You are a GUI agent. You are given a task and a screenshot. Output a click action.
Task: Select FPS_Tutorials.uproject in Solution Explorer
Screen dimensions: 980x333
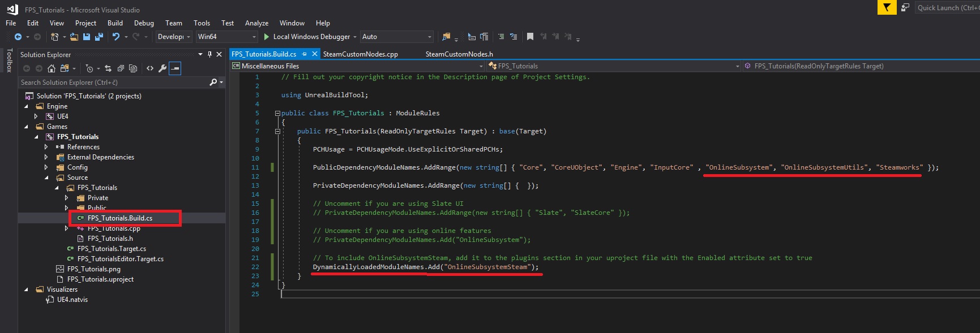click(x=100, y=279)
